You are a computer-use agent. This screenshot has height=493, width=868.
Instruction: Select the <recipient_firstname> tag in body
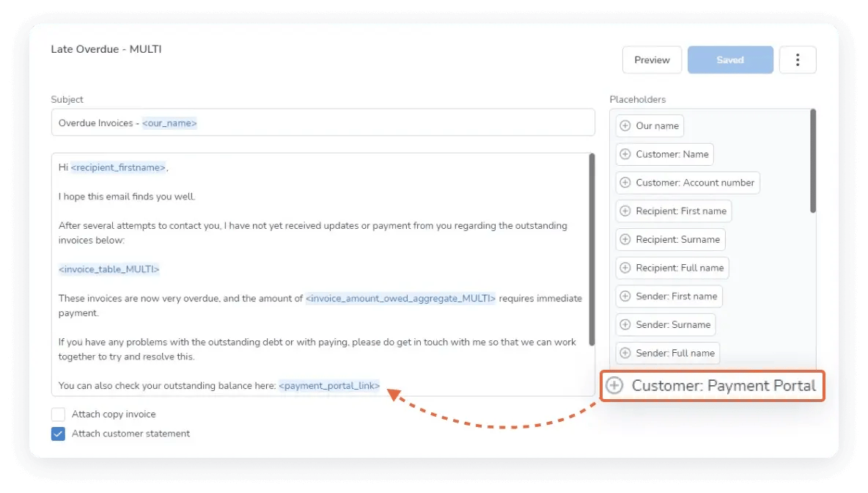pyautogui.click(x=118, y=167)
